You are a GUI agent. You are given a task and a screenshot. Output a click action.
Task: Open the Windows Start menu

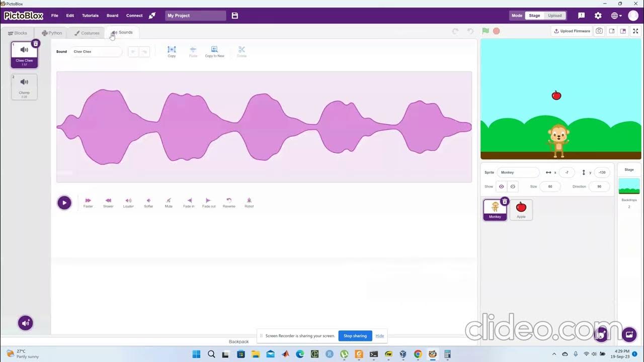pos(196,354)
